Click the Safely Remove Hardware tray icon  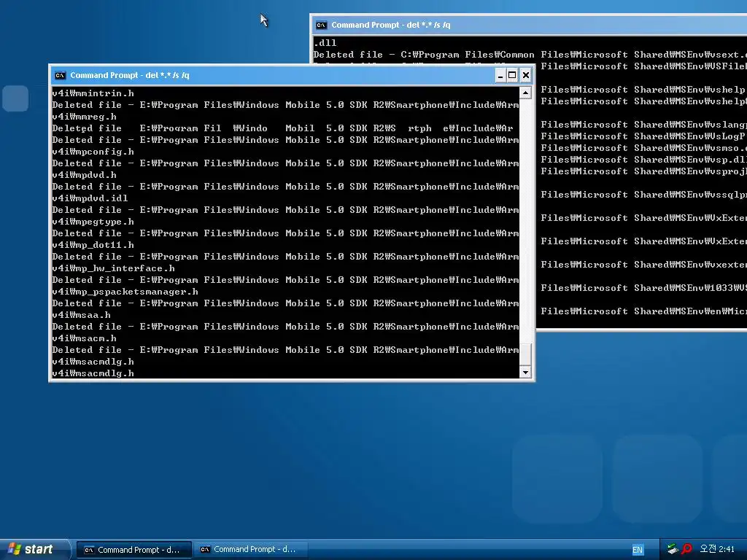click(x=672, y=549)
